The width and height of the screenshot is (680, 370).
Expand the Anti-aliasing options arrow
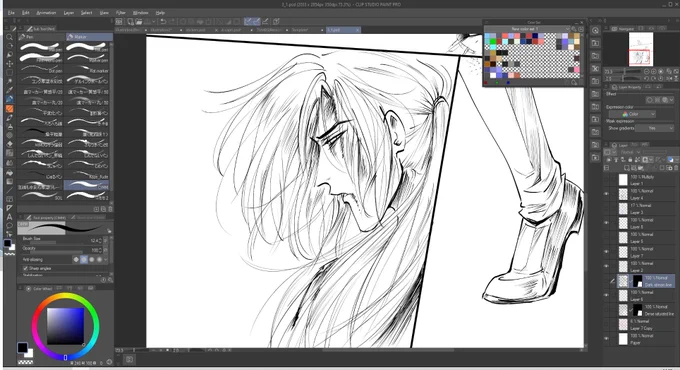pos(106,259)
